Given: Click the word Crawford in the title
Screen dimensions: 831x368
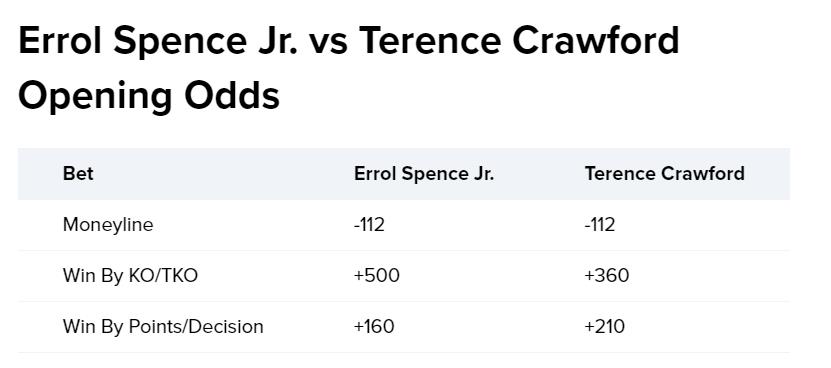Looking at the screenshot, I should coord(596,41).
